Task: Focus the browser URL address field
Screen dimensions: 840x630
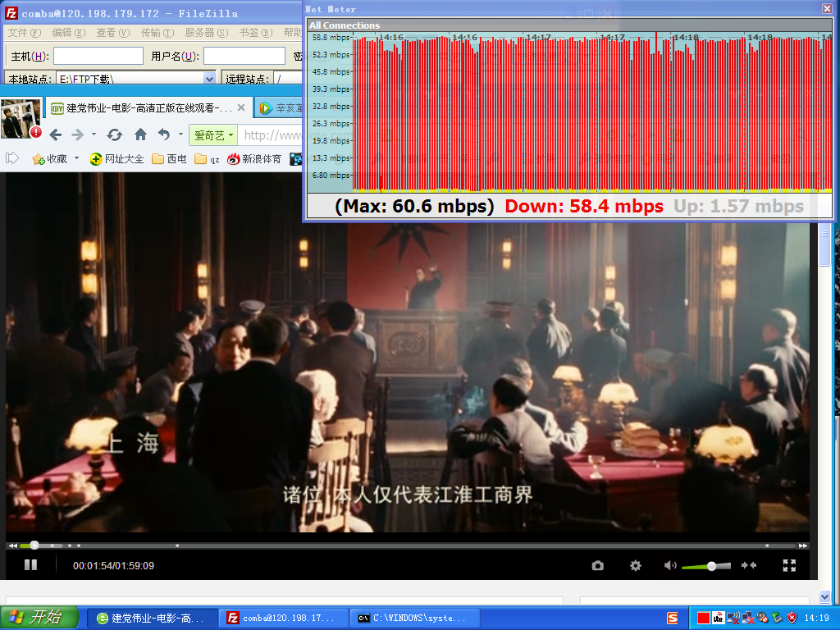Action: pos(271,135)
